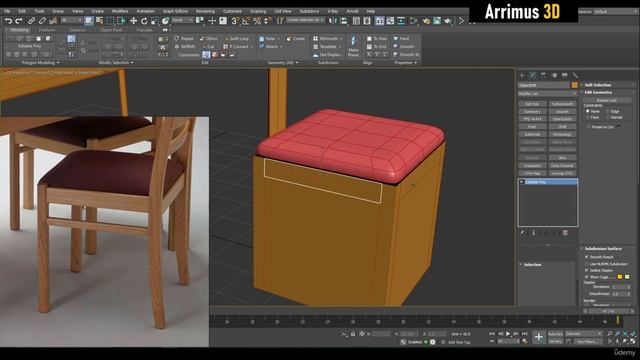Switch to the Freeform ribbon tab
Screen dimensions: 640x360
(47, 30)
